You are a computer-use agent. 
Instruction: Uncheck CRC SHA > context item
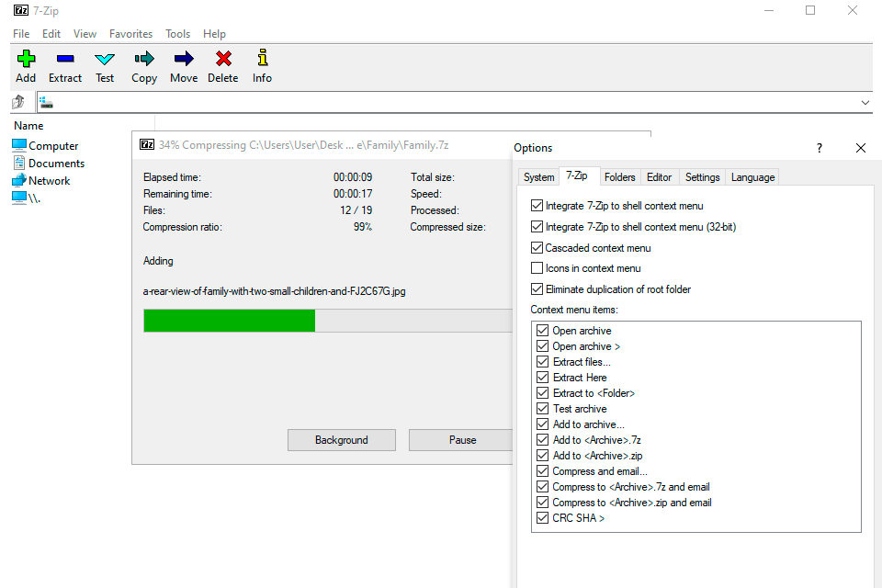point(542,517)
